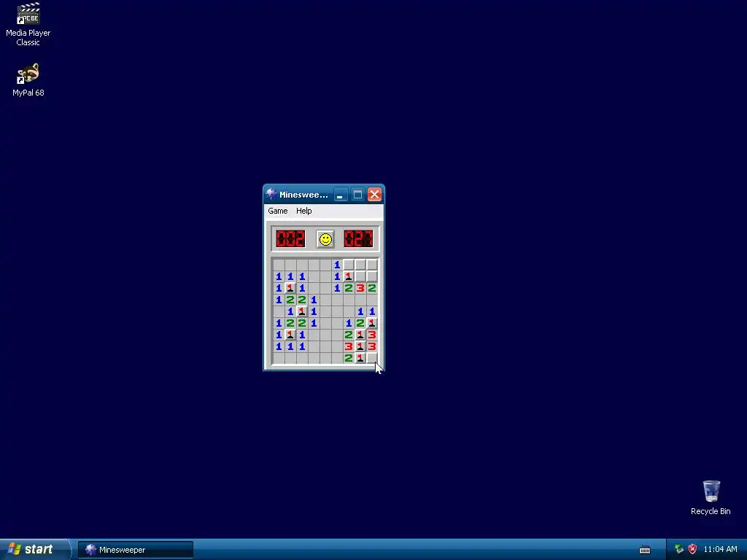Click the blue 1 in row 6, column 7

point(349,323)
